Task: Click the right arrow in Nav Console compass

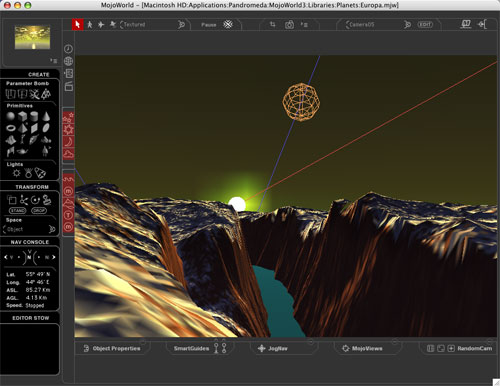Action: click(53, 257)
